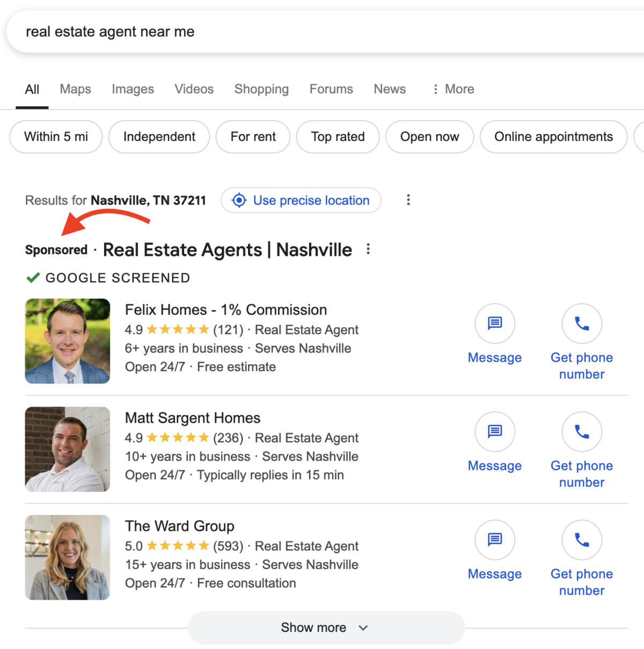
Task: Open the three-dot menu beside Use precise location
Action: click(408, 200)
